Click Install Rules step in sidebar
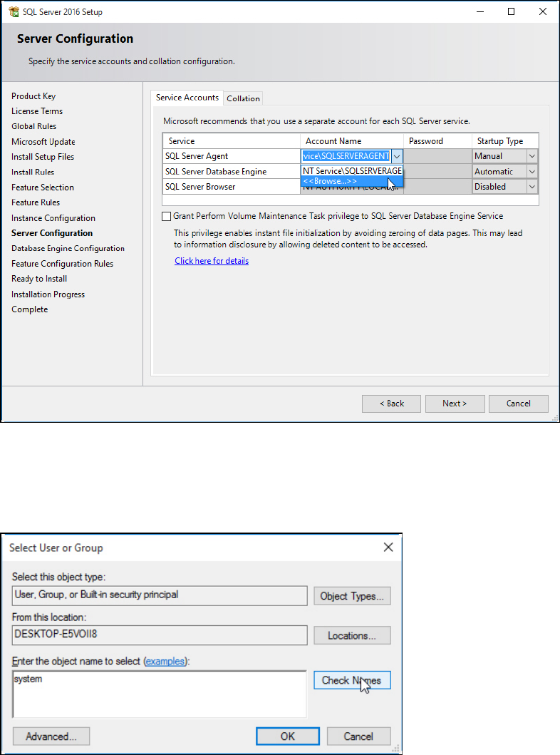Screen dimensions: 560x755 click(33, 172)
